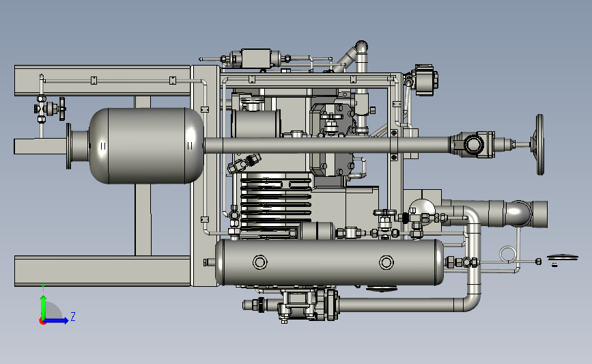Image resolution: width=592 pixels, height=364 pixels.
Task: Click the red origin dot of the triad
Action: [x=42, y=322]
